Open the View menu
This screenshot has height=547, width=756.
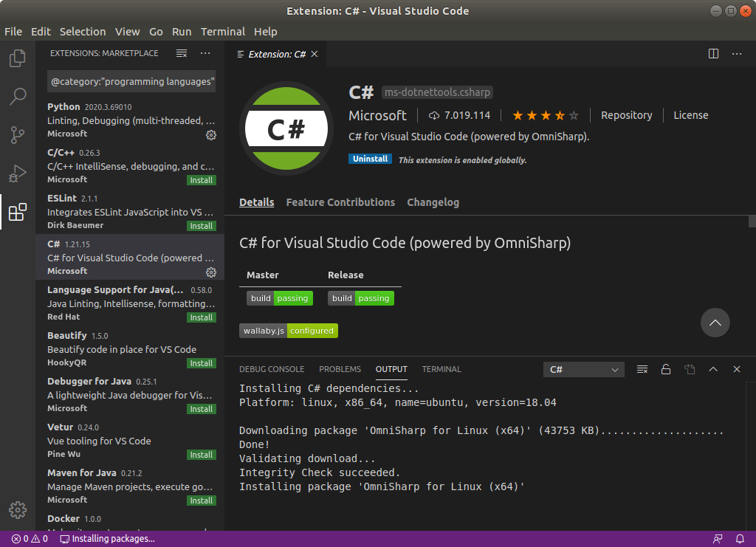click(127, 32)
